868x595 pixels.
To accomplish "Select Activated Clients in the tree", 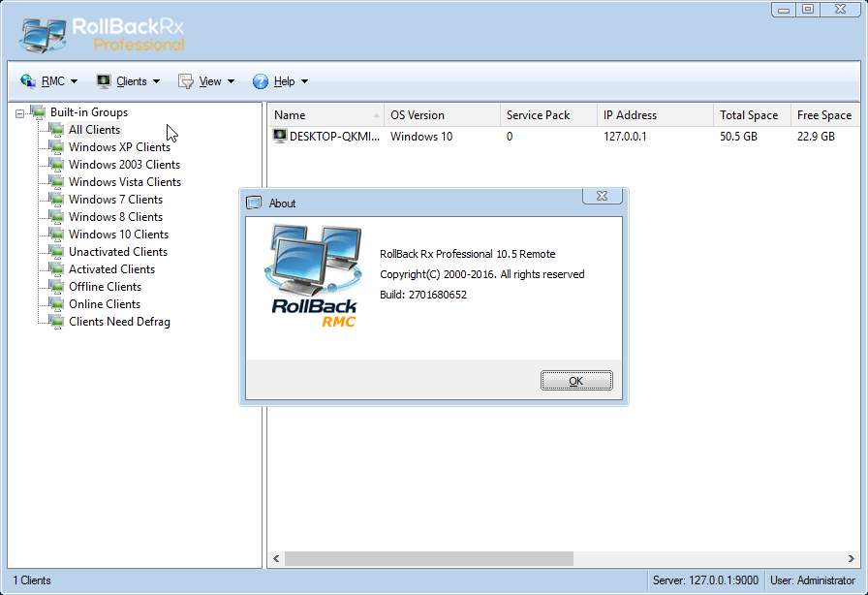I will coord(111,269).
